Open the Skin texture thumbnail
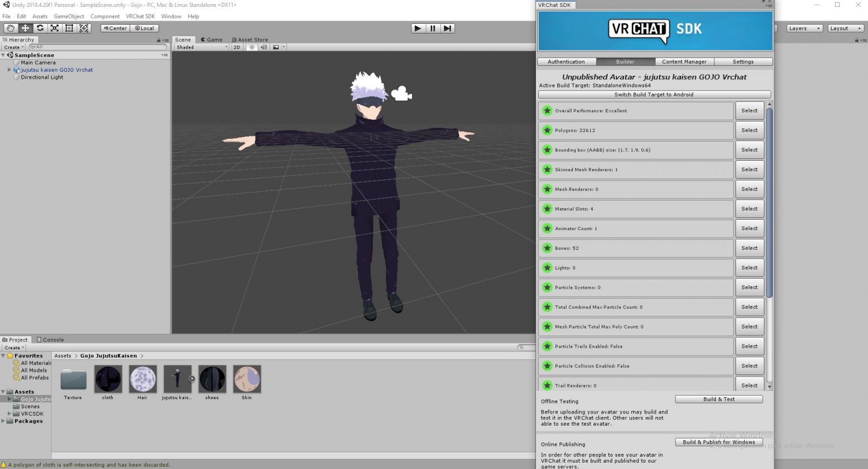 pos(247,379)
